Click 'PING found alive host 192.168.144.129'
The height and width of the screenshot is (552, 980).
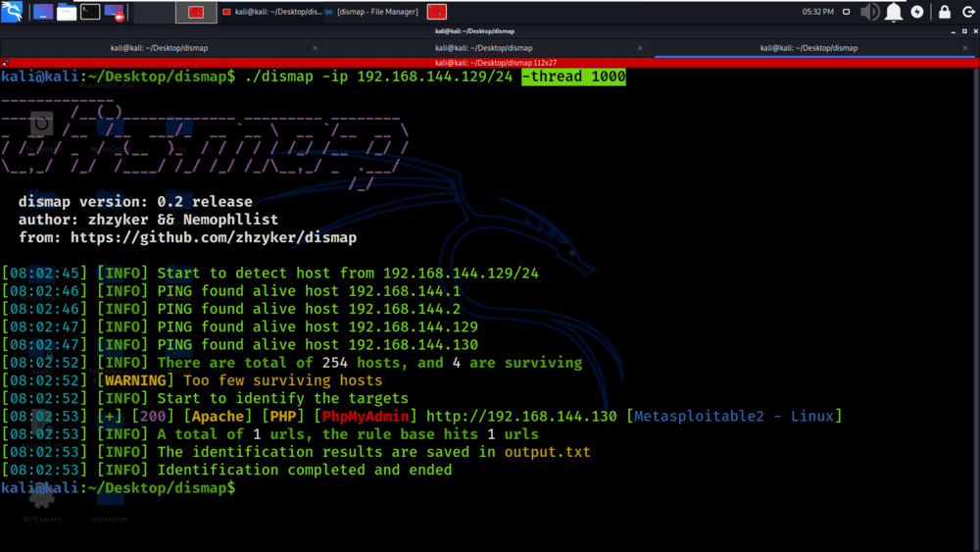click(318, 326)
